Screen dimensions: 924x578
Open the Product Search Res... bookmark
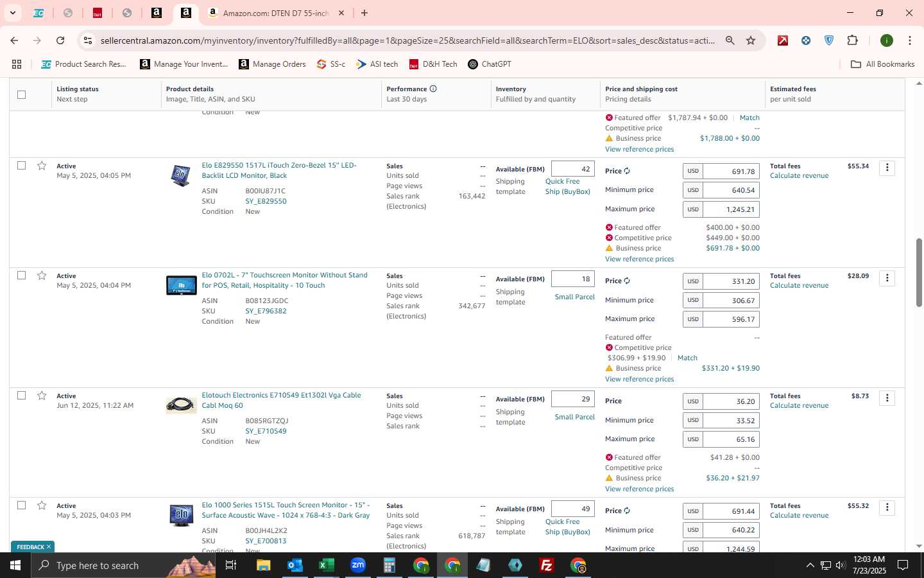coord(84,64)
